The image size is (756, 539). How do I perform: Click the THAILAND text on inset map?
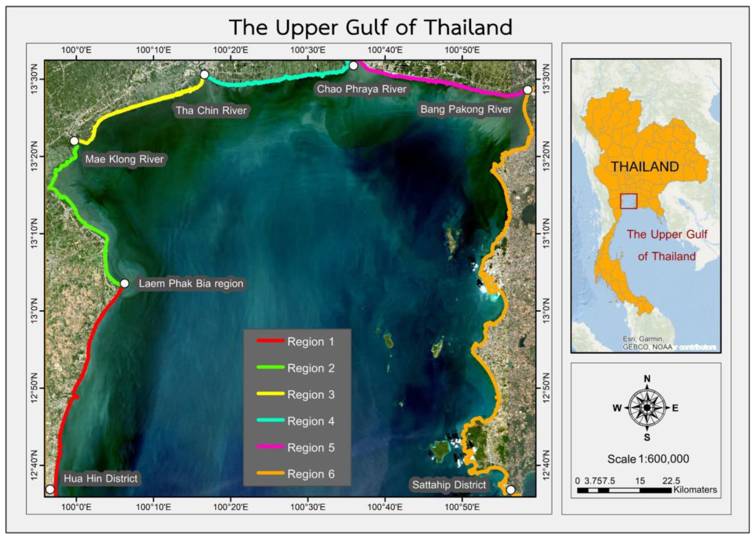(645, 167)
